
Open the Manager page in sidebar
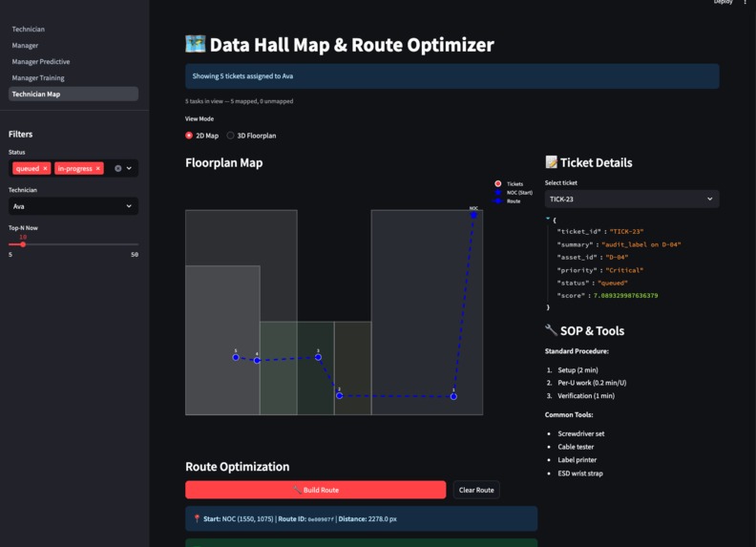click(25, 45)
